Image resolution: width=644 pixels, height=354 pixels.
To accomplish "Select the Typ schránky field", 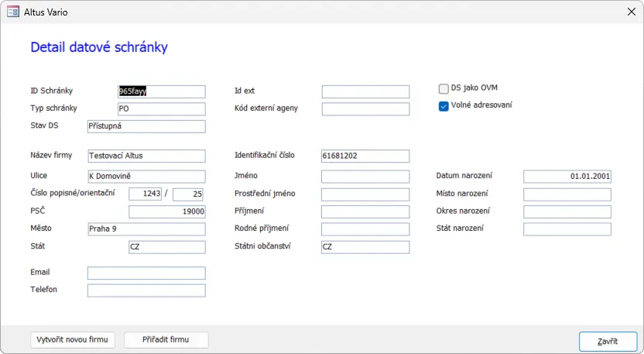I will click(161, 108).
